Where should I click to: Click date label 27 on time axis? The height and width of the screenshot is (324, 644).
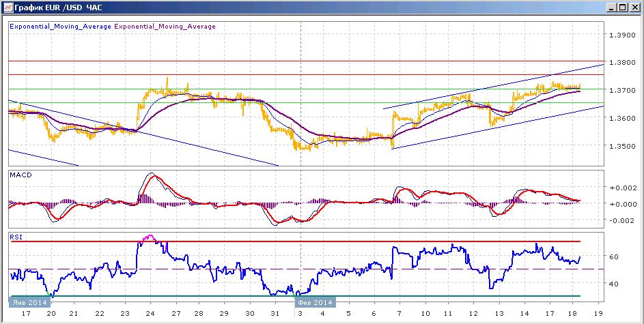[x=176, y=314]
